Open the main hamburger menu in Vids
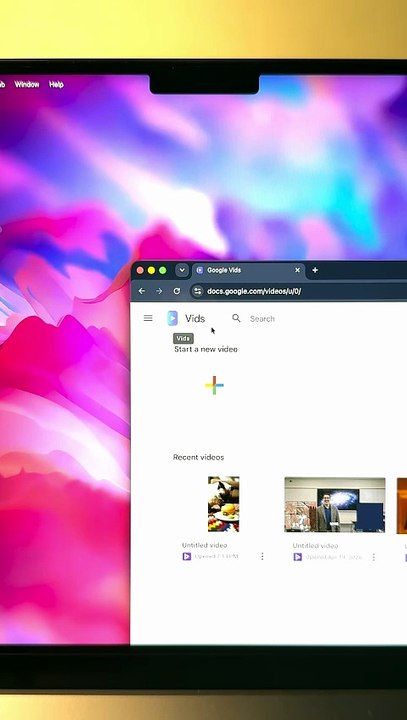 (148, 318)
